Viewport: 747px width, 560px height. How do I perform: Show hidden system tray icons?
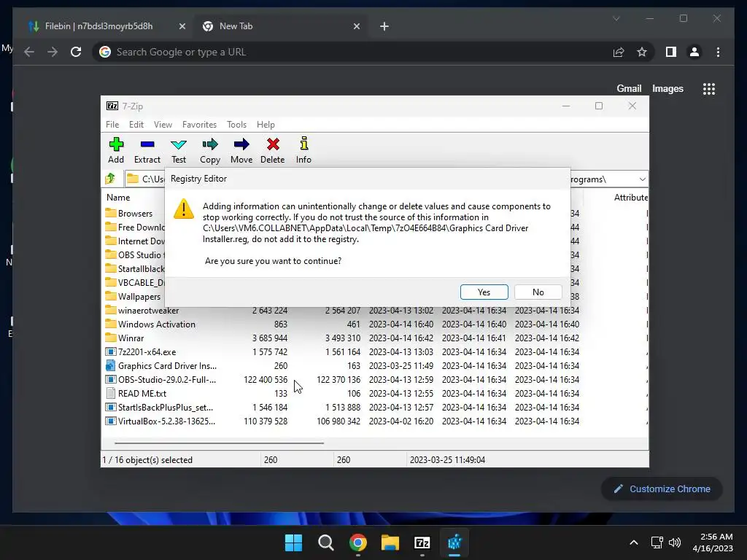634,542
